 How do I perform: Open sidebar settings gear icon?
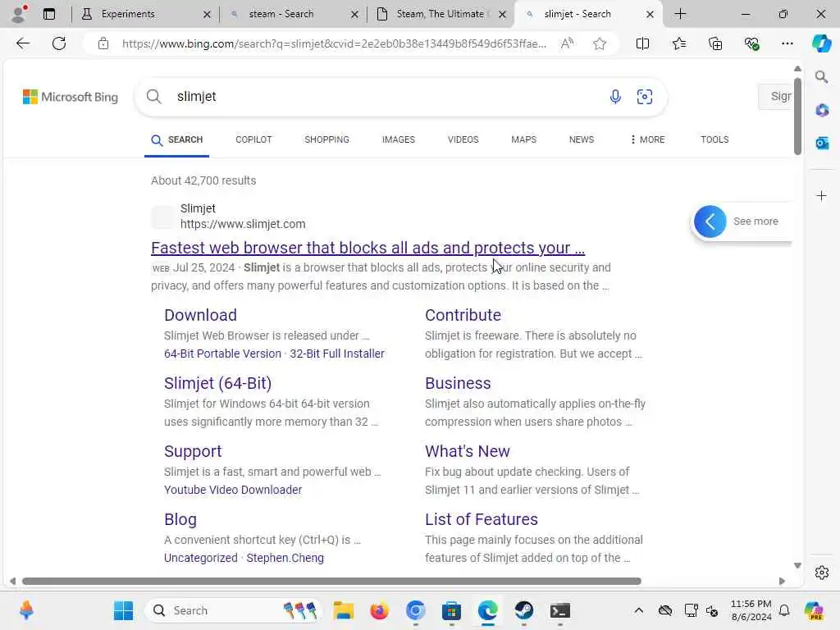(x=821, y=573)
